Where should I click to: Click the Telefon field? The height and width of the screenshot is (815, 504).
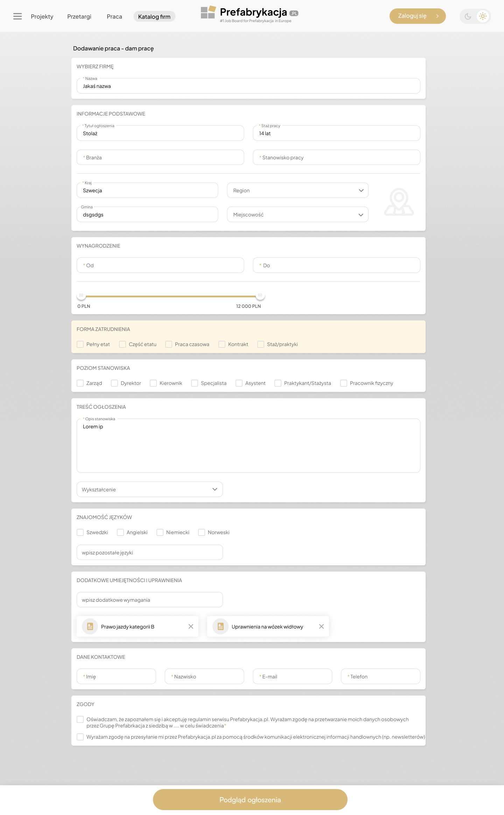coord(381,676)
